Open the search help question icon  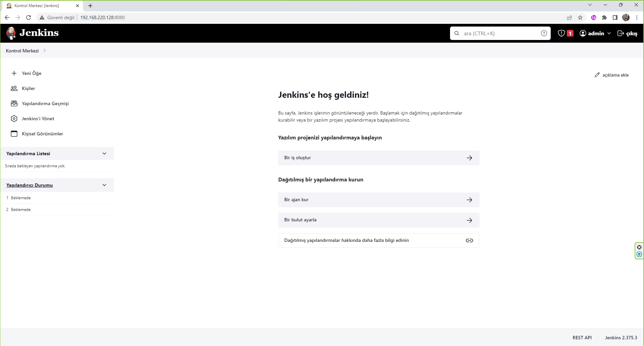pyautogui.click(x=544, y=33)
